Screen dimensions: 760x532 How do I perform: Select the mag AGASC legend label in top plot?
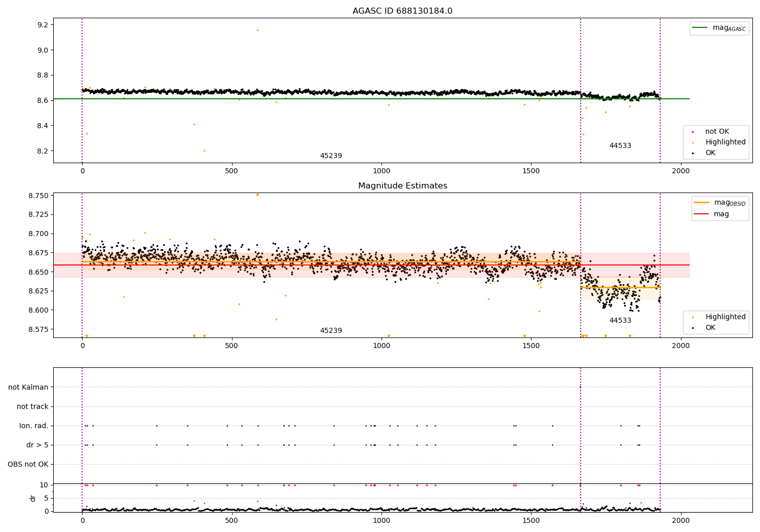pyautogui.click(x=729, y=28)
